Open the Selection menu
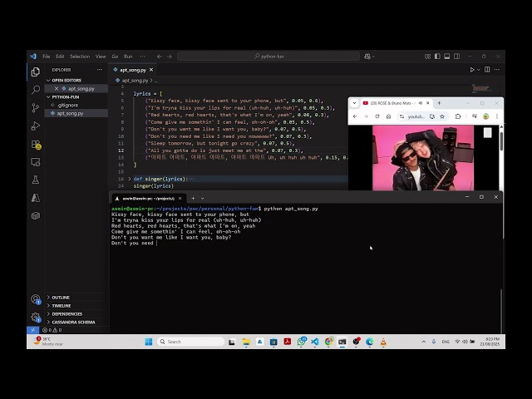This screenshot has width=532, height=399. [80, 57]
